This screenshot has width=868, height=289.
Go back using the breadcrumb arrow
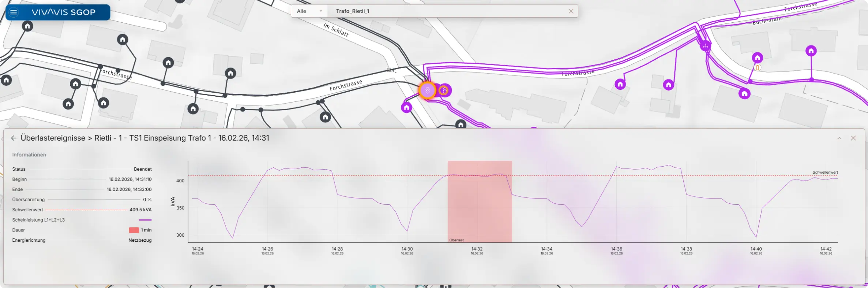pos(14,138)
